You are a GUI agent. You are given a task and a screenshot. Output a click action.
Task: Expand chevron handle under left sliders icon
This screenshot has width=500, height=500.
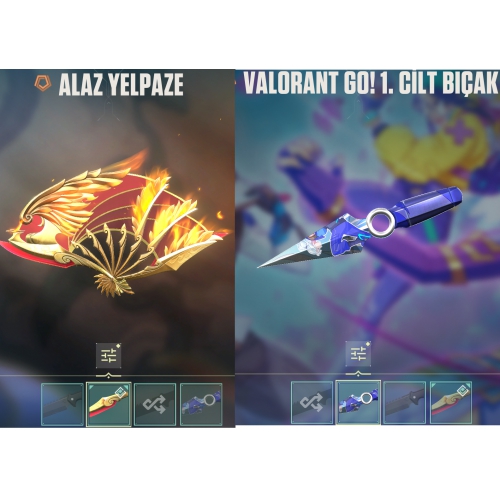pyautogui.click(x=108, y=376)
